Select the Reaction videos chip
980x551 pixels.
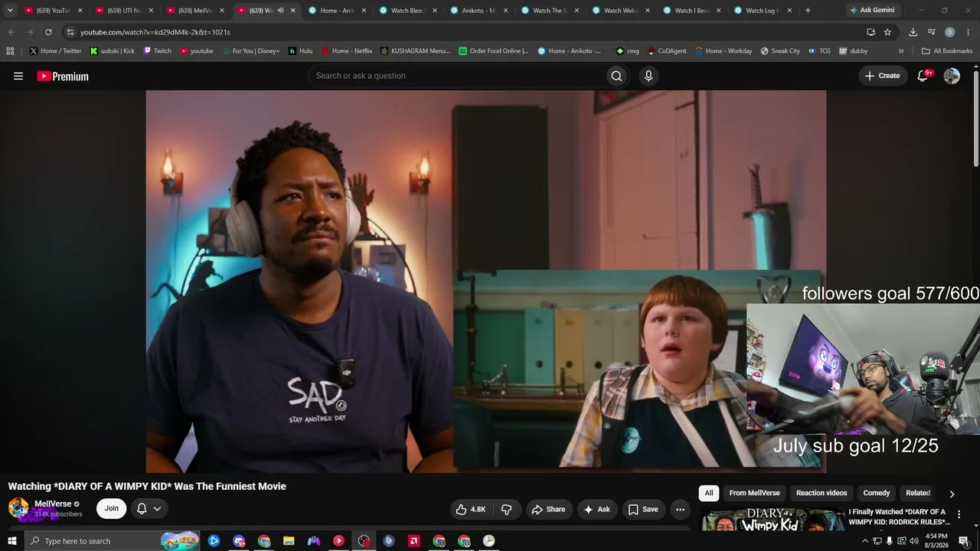tap(822, 494)
